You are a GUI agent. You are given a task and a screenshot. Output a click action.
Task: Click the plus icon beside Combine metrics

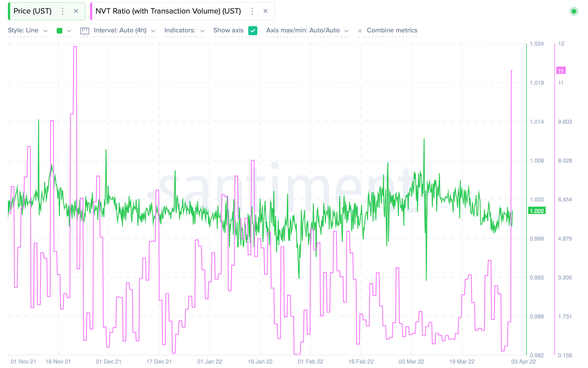point(360,31)
